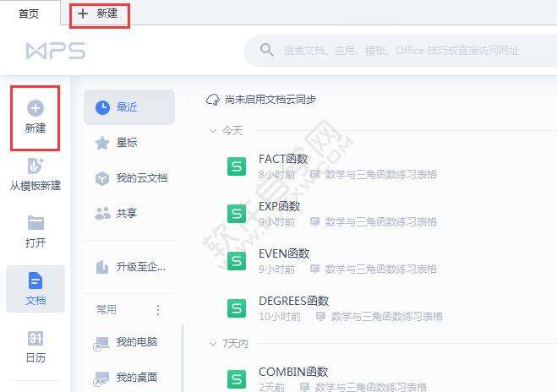The height and width of the screenshot is (392, 557).
Task: Collapse the 今天 section chevron
Action: pos(213,131)
